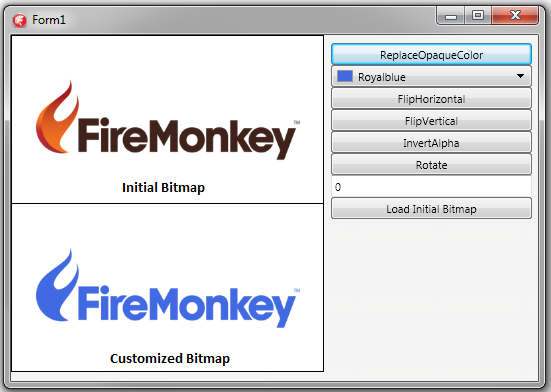Maximize the Form1 window
551x392 pixels.
pyautogui.click(x=478, y=16)
